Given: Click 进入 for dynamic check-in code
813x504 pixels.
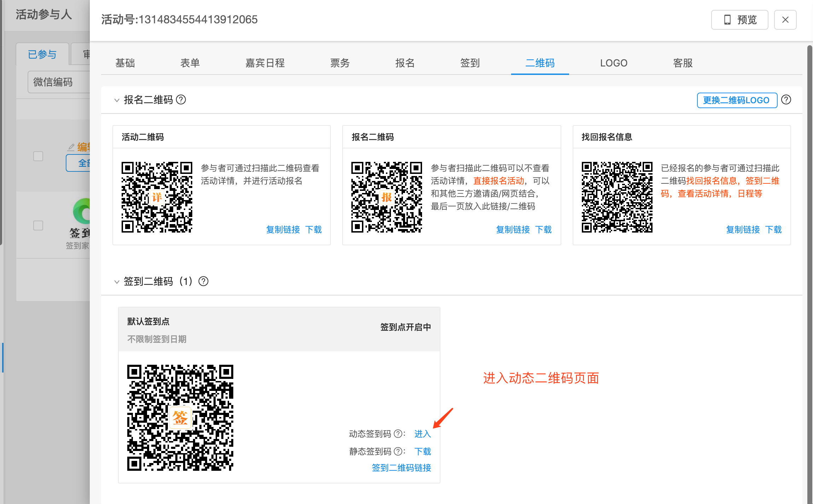Looking at the screenshot, I should (423, 434).
